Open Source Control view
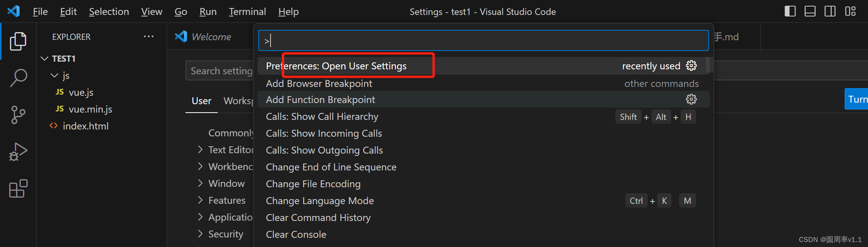Image resolution: width=868 pixels, height=247 pixels. click(x=18, y=115)
